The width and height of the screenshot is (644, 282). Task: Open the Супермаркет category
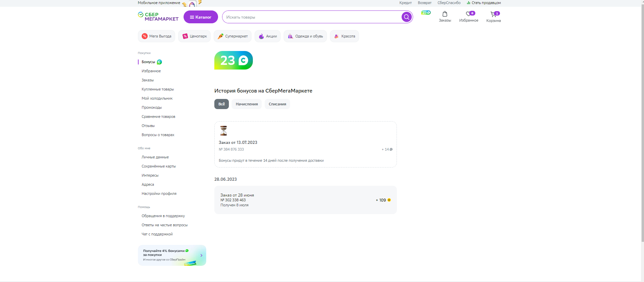click(x=233, y=36)
